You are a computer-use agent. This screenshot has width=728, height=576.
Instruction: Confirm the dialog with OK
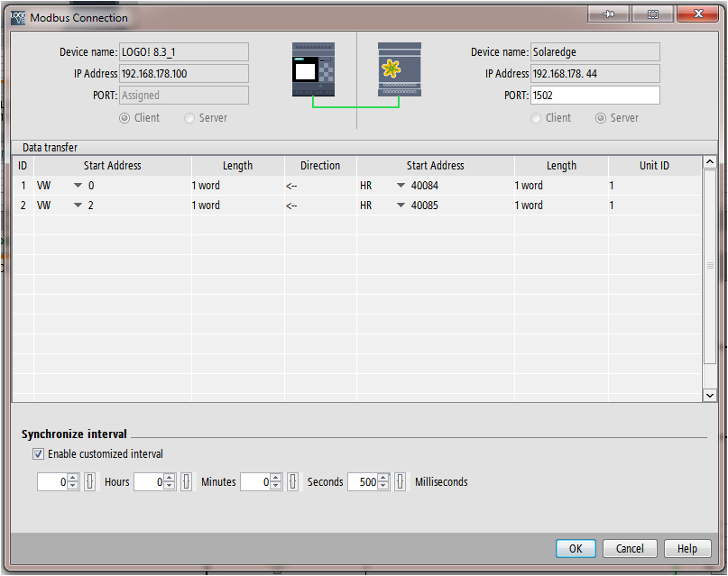pos(576,549)
